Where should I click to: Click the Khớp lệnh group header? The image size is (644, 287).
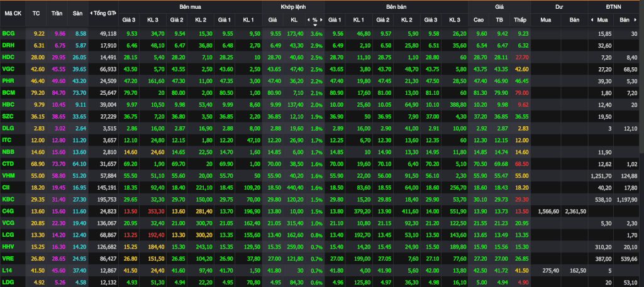[293, 7]
